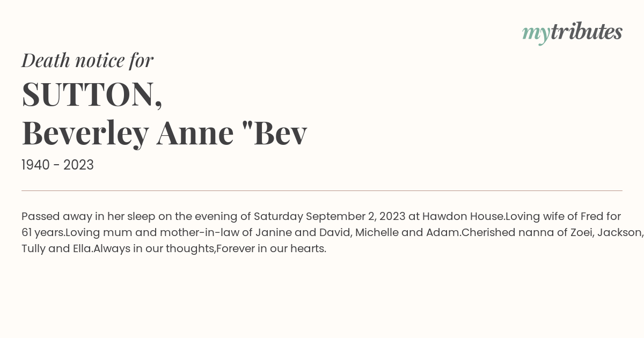Click the green "my" part of the logo
Screen dimensions: 644x338
tap(536, 34)
